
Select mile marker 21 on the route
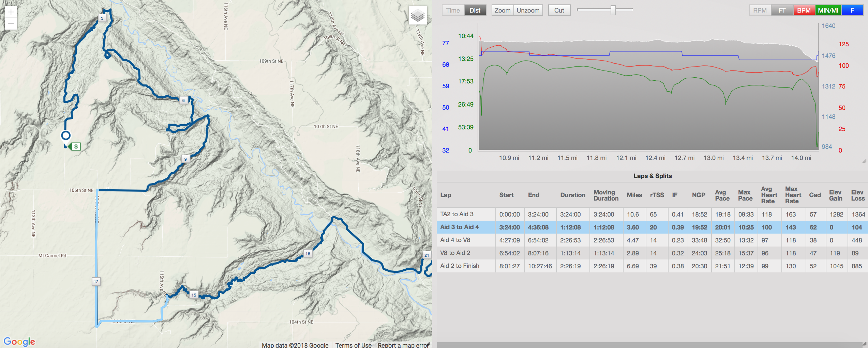(427, 255)
